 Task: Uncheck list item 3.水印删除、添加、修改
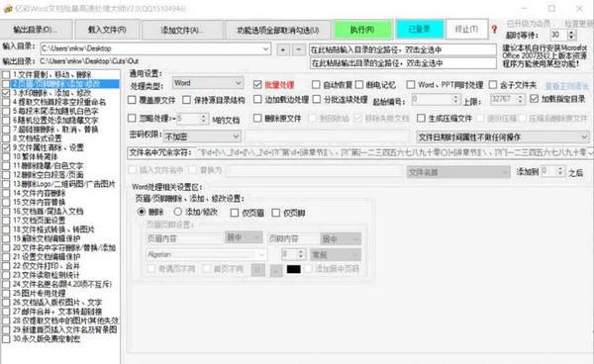pos(6,93)
